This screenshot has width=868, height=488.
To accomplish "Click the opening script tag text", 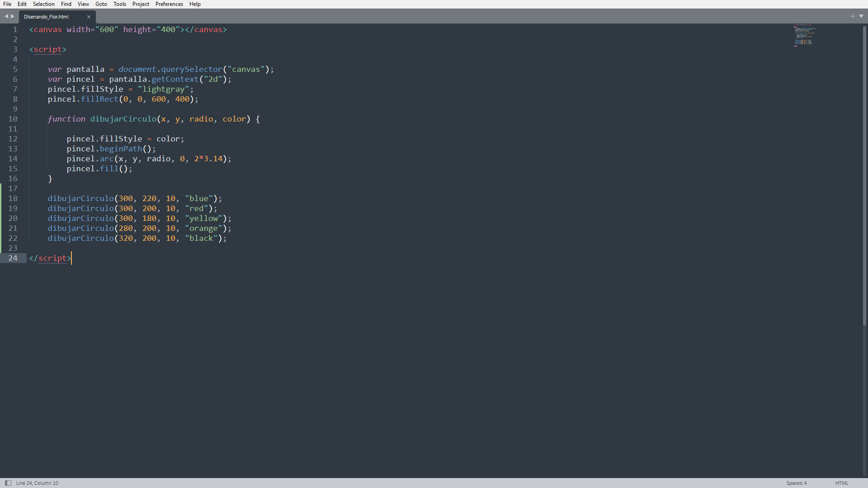I will click(x=48, y=49).
